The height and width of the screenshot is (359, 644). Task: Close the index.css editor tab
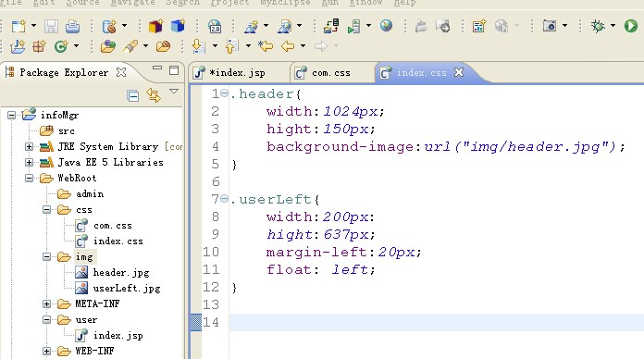[x=459, y=72]
